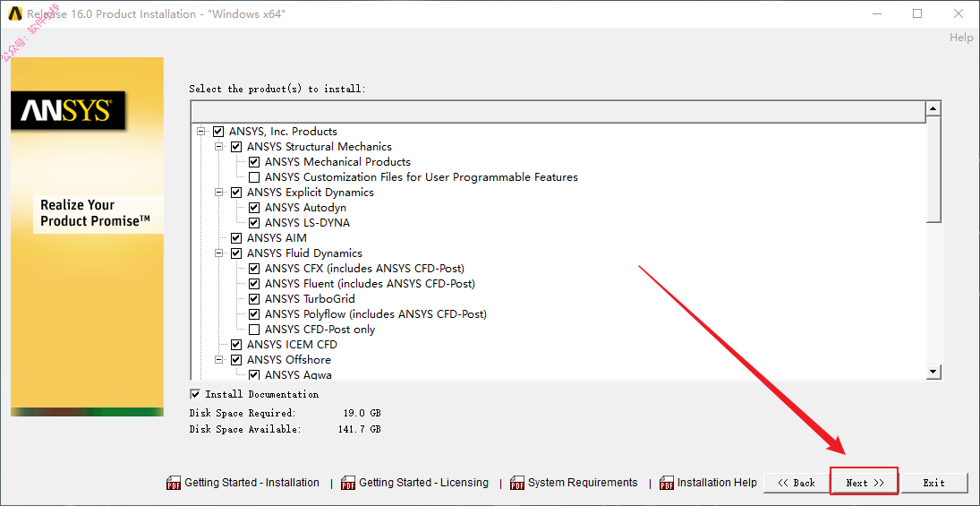Viewport: 980px width, 506px height.
Task: Uncheck ANSYS Autodyn checkbox
Action: click(254, 208)
